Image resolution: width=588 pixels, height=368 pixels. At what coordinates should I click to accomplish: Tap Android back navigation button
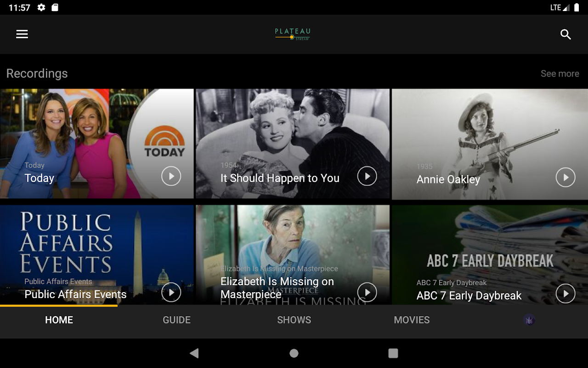point(194,353)
